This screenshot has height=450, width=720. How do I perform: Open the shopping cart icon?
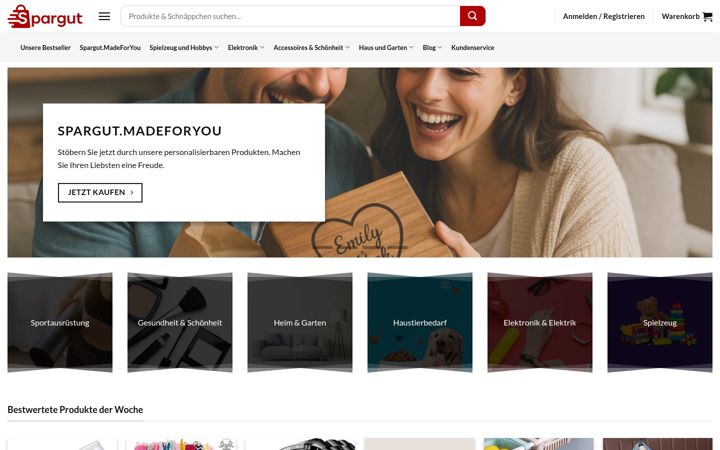pos(708,17)
